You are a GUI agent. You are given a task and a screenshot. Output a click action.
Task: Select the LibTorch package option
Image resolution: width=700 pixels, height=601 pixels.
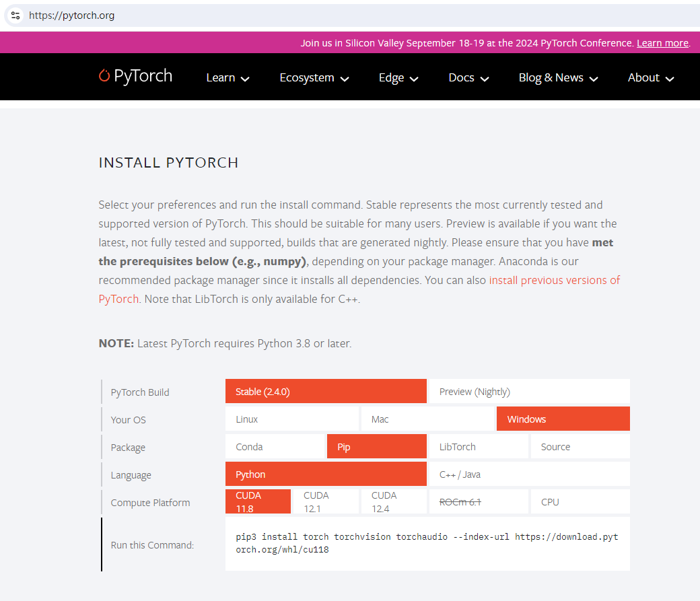point(479,446)
